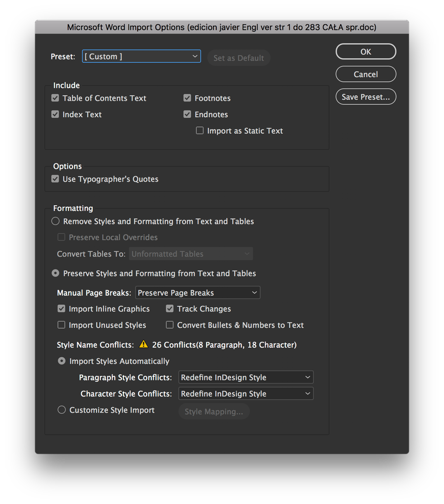Viewport: 444px width, 504px height.
Task: Enable Convert Bullets & Numbers to Text
Action: 170,325
